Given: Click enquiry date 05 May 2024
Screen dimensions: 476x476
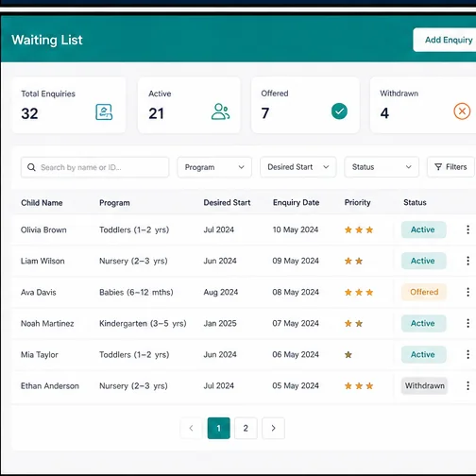Looking at the screenshot, I should coord(296,385).
